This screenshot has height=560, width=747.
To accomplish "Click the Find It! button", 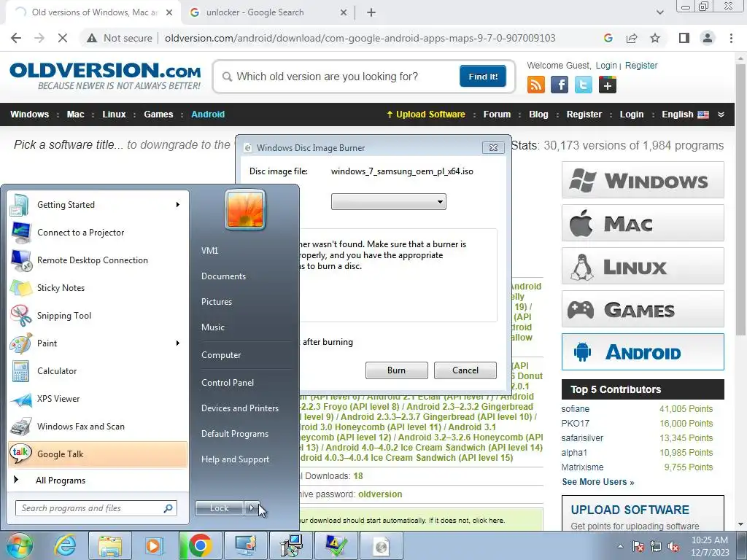I will coord(483,76).
